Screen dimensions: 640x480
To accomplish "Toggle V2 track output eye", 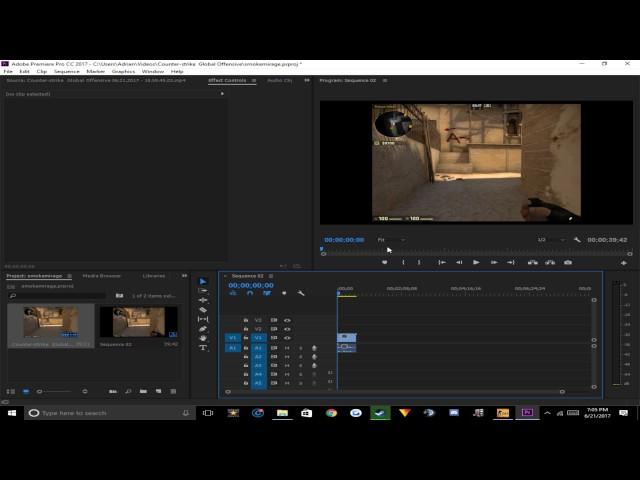I will click(287, 329).
